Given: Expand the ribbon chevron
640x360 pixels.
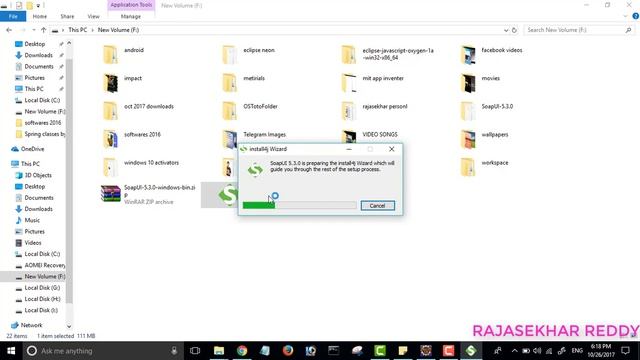Looking at the screenshot, I should tap(625, 16).
